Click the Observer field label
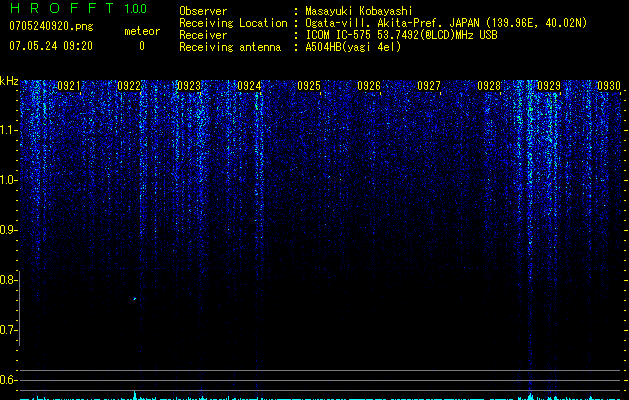The height and width of the screenshot is (400, 629). 203,11
